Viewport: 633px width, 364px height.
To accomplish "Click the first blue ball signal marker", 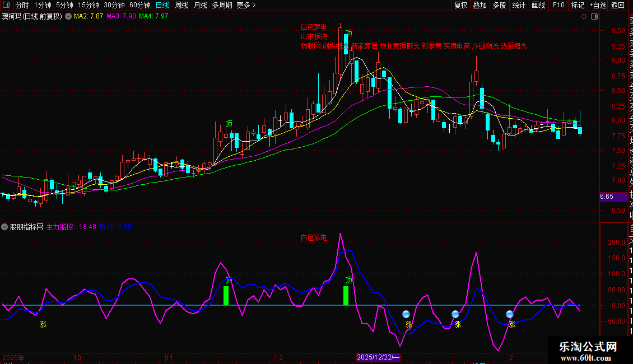I will pyautogui.click(x=406, y=314).
